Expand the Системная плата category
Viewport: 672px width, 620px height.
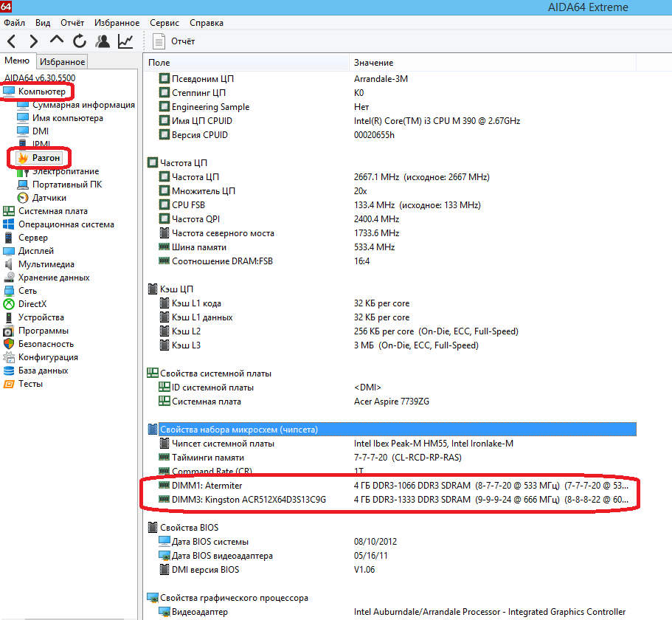pos(53,211)
